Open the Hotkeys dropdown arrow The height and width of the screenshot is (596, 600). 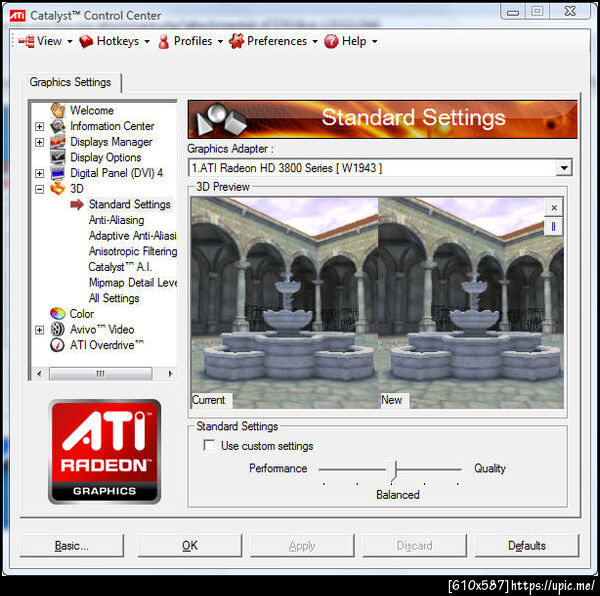coord(147,41)
